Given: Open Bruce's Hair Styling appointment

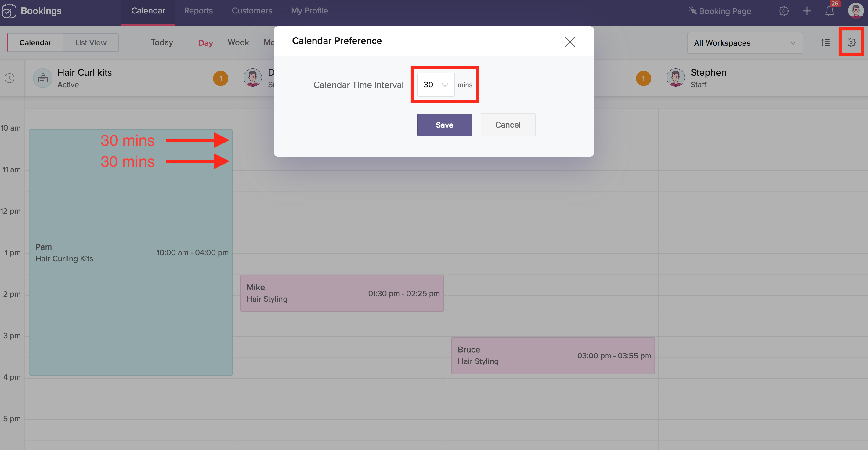Looking at the screenshot, I should click(553, 356).
